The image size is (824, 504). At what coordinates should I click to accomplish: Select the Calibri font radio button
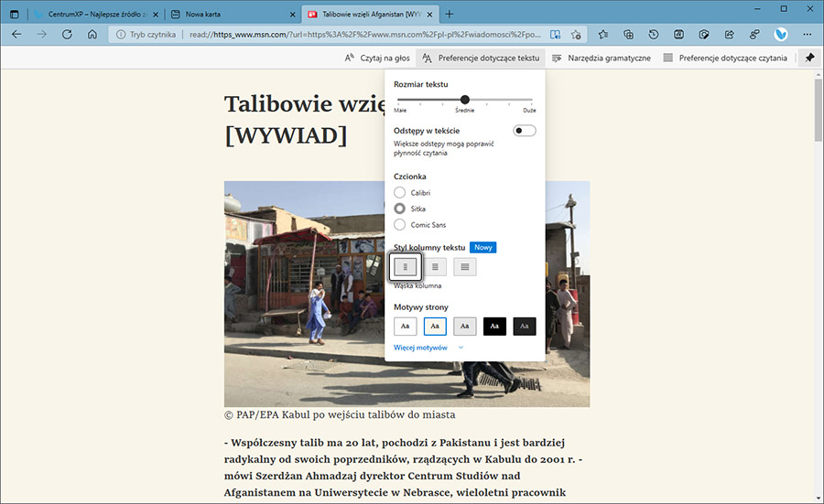pos(399,193)
